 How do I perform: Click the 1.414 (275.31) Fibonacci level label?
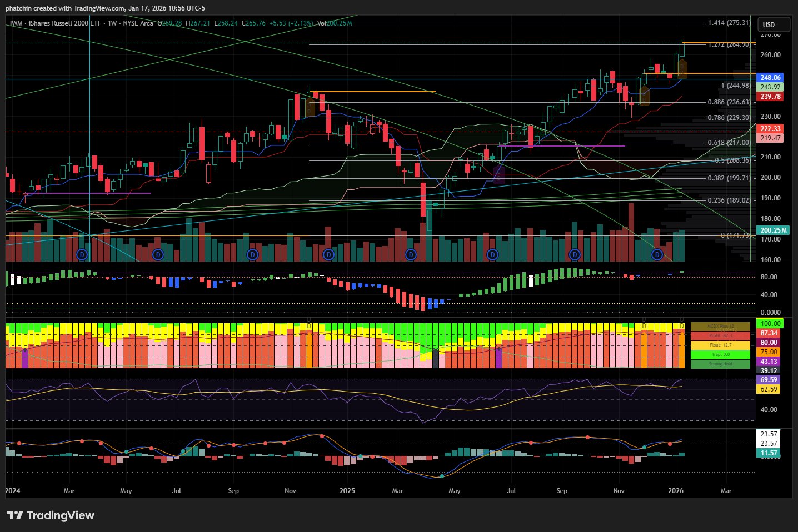pyautogui.click(x=729, y=23)
